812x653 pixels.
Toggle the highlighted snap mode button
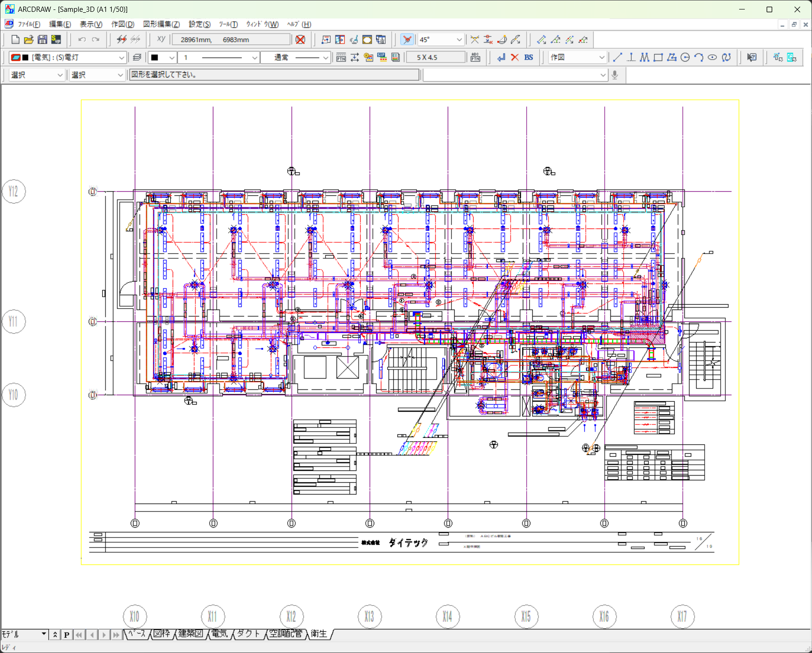(407, 40)
